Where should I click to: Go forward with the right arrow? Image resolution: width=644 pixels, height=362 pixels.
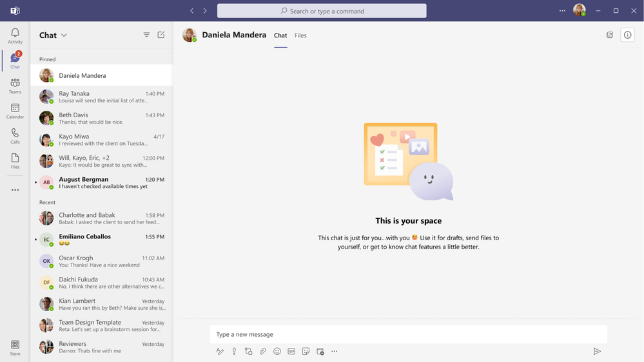point(205,11)
